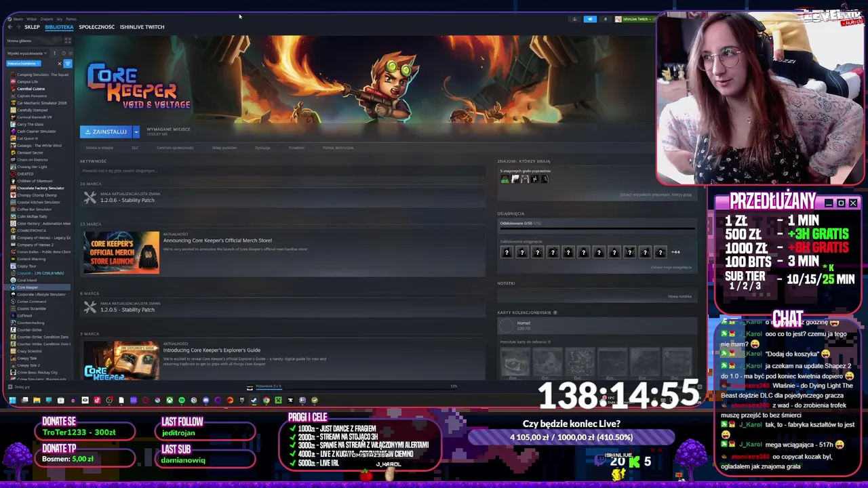Select Chocolate Factory Simulator in the list
This screenshot has width=868, height=488.
click(41, 188)
